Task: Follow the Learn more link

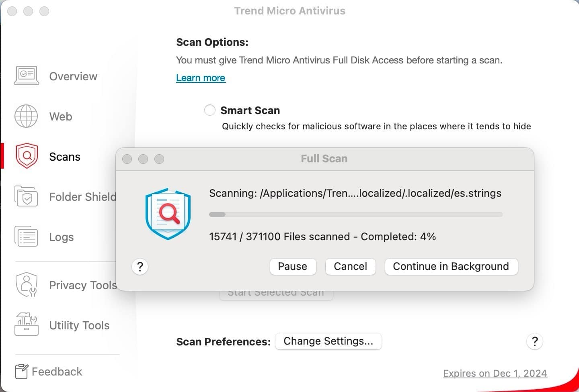Action: (x=201, y=78)
